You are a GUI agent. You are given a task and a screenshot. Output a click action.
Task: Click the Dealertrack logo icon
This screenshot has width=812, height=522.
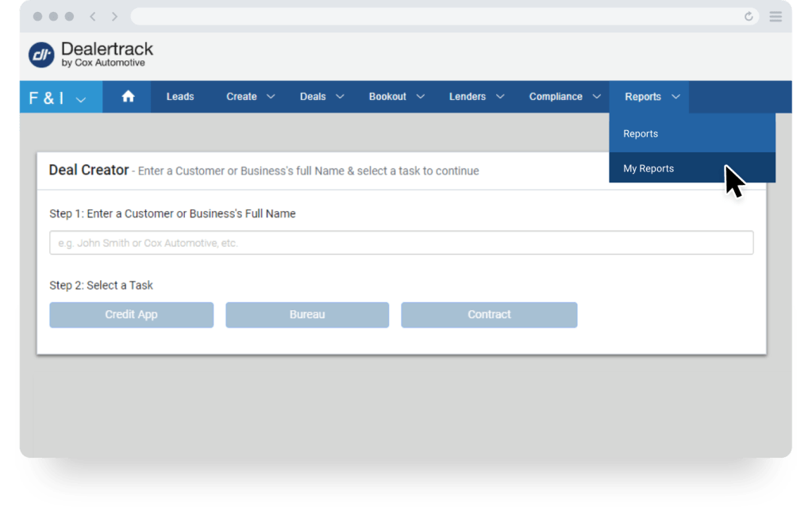[x=41, y=55]
